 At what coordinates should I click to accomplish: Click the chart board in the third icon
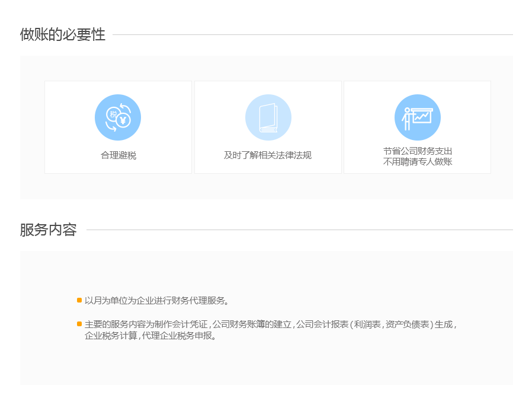[423, 116]
